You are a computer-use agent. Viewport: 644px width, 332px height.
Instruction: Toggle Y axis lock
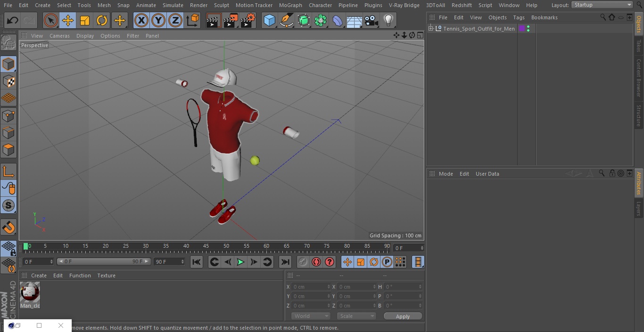click(x=158, y=20)
